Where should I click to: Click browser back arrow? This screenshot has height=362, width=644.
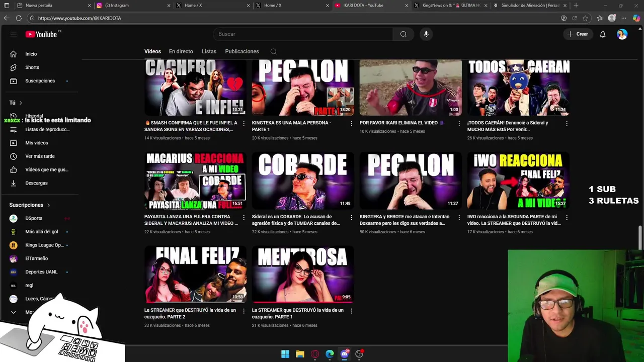[7, 18]
